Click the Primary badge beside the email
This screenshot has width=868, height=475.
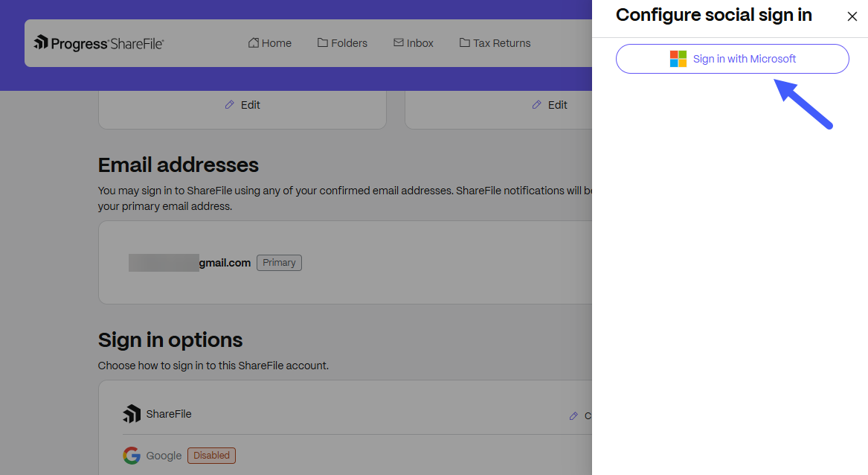pyautogui.click(x=279, y=263)
